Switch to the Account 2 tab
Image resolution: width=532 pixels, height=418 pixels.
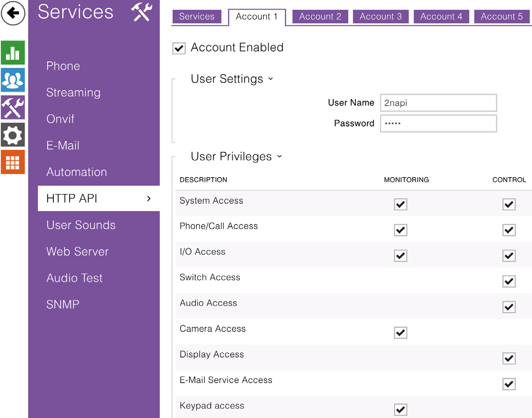tap(320, 17)
